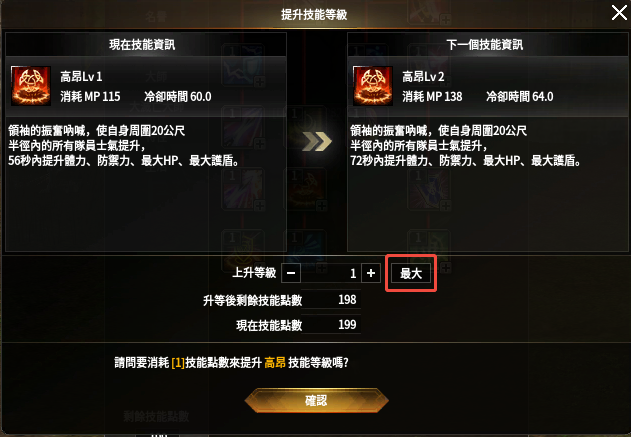Click the 冷卻時間 60.0 label
The width and height of the screenshot is (631, 437).
(177, 97)
